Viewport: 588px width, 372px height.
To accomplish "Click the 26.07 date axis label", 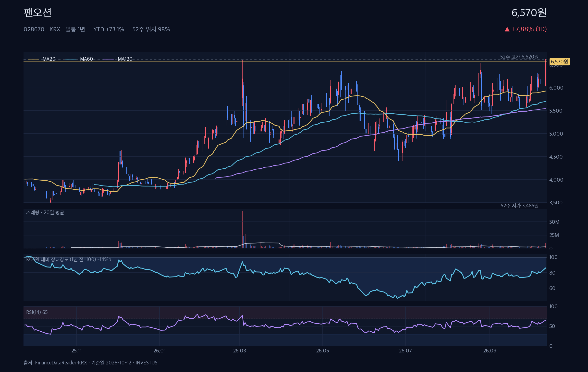I will (x=405, y=351).
